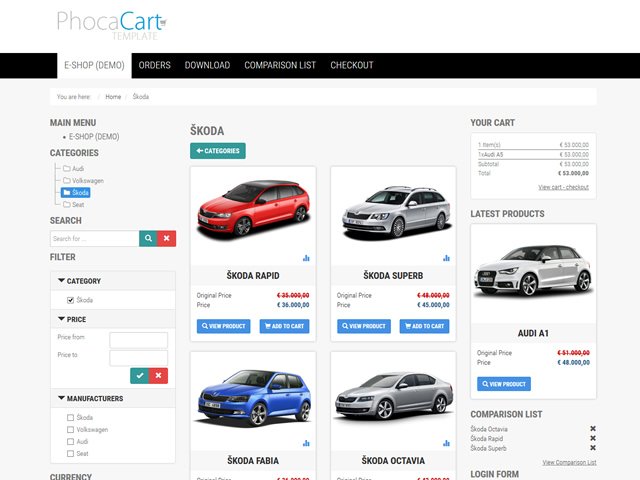The width and height of the screenshot is (640, 480).
Task: View product for Škoda Rapid
Action: coord(224,326)
